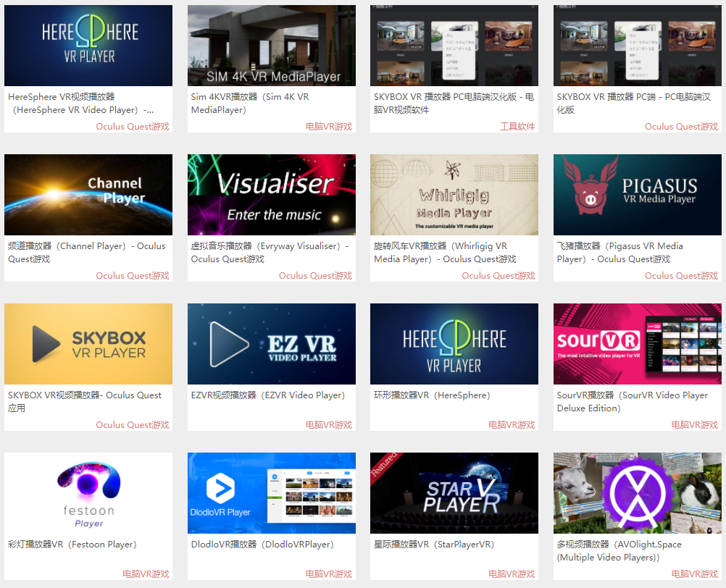Click Oculus Quest游戏 tag under Pigasus

pos(682,276)
